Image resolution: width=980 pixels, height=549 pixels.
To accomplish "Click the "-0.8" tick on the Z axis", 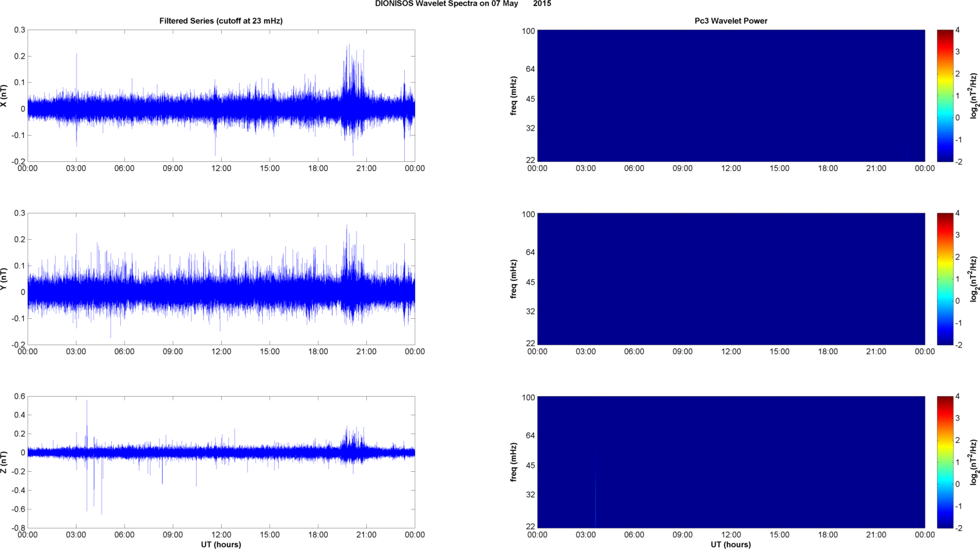I will click(18, 528).
